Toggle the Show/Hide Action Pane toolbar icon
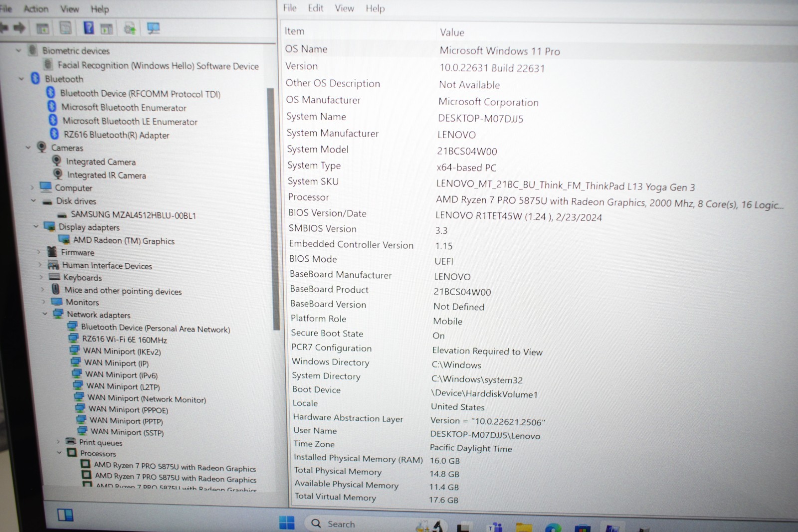798x532 pixels. (x=106, y=29)
